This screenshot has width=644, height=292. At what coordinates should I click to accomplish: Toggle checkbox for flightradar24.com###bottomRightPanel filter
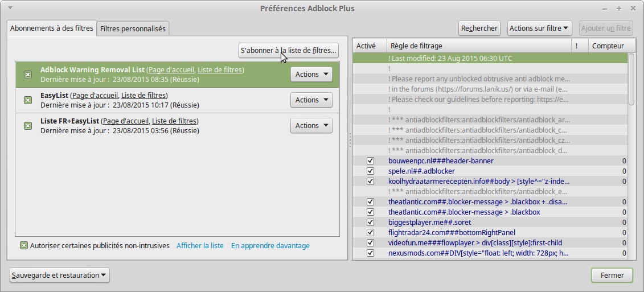(370, 232)
